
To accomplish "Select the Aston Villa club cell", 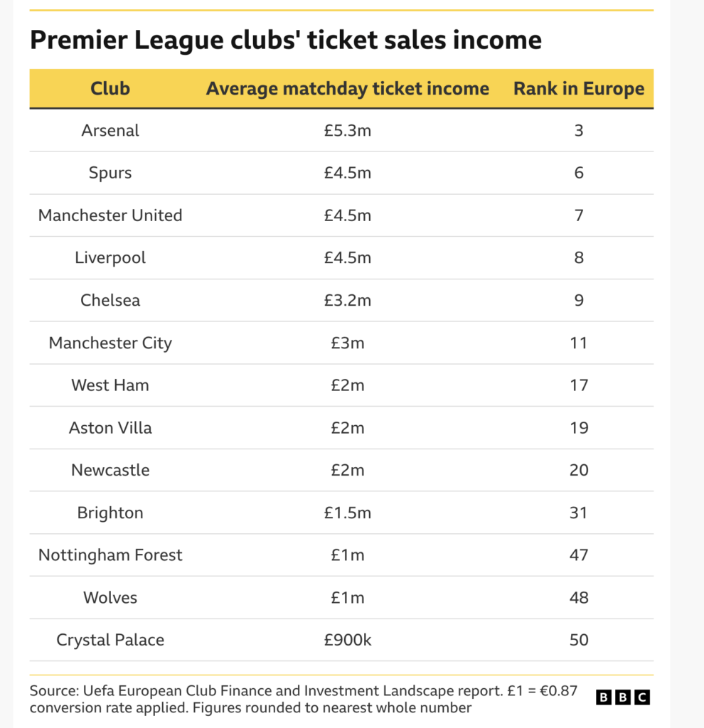I will [110, 428].
